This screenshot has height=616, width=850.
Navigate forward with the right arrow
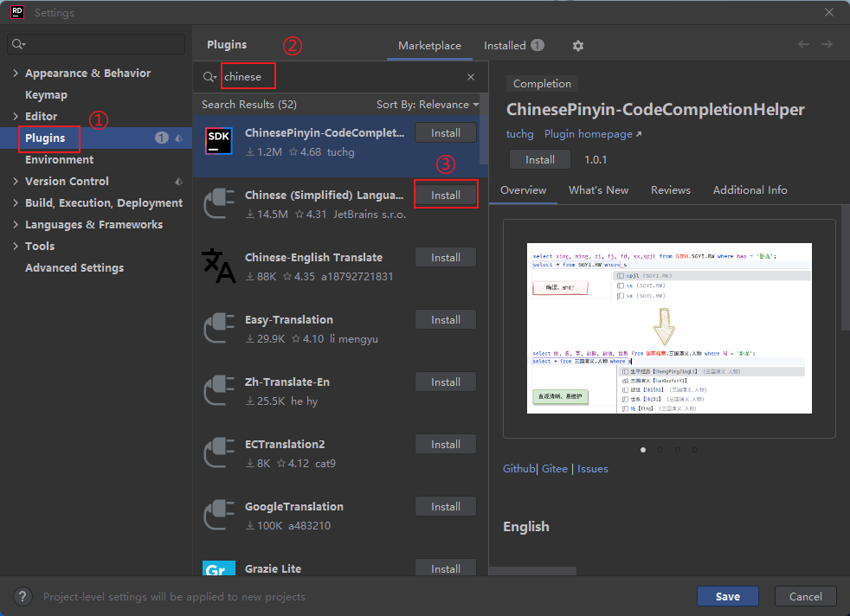click(827, 44)
